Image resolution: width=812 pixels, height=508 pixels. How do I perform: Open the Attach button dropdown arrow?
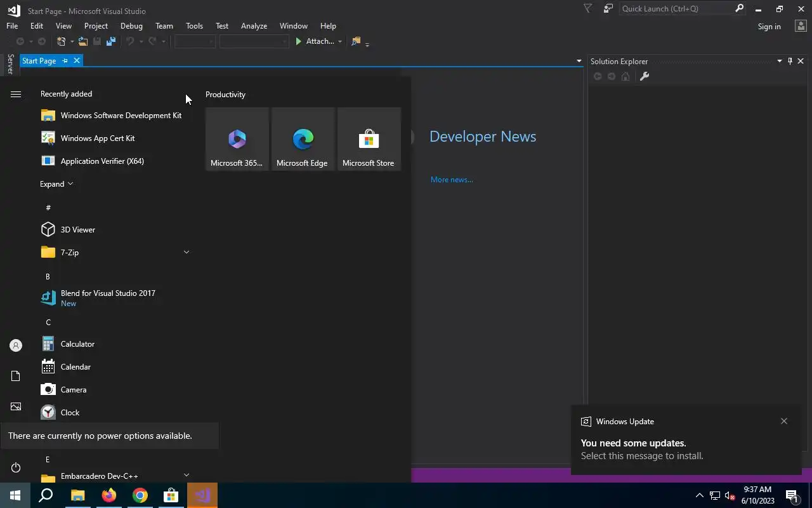pos(339,42)
